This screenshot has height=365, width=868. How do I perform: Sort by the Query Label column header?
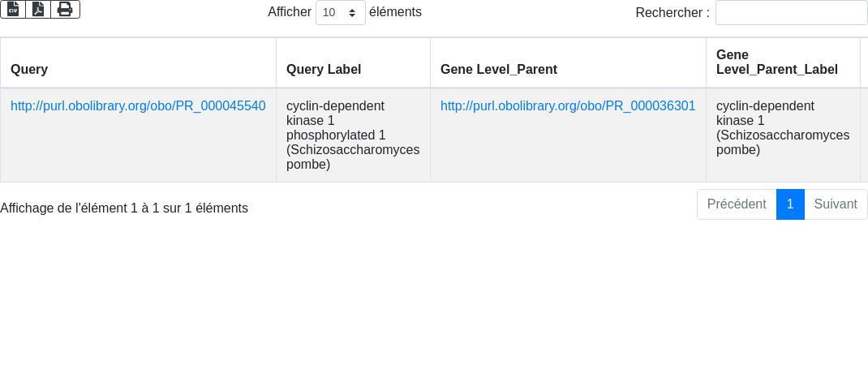click(324, 70)
